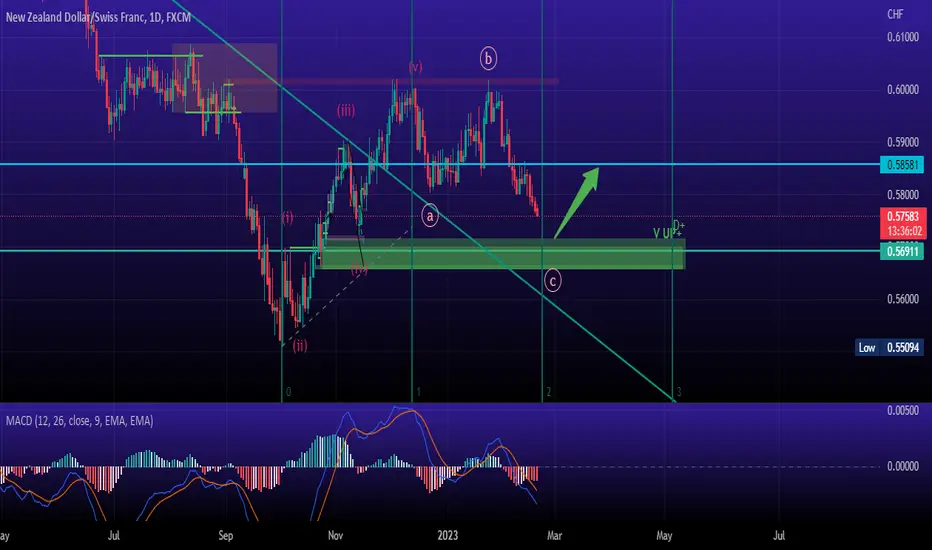Viewport: 932px width, 550px height.
Task: Select the pink (v) wave label
Action: coord(415,67)
